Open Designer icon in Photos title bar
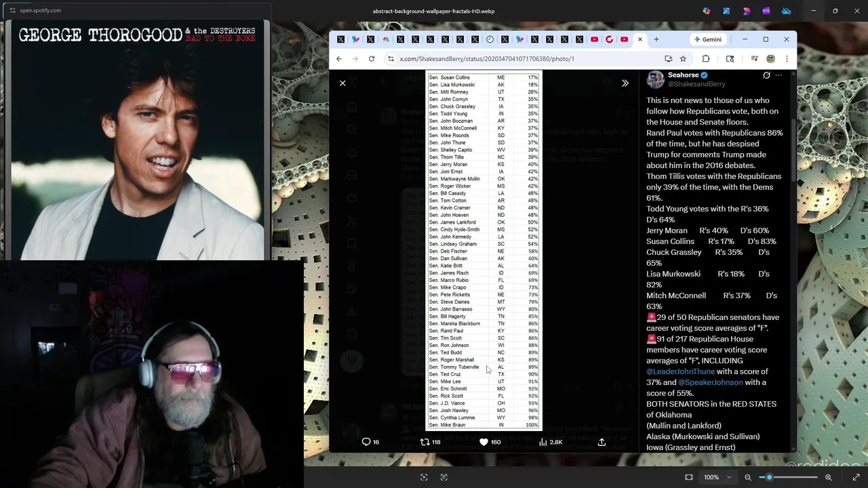This screenshot has height=488, width=868. tap(747, 11)
